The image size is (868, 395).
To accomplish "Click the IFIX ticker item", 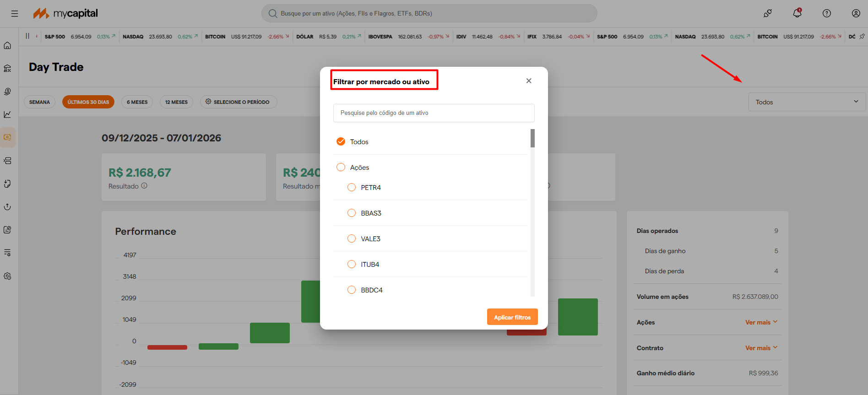I will (559, 37).
